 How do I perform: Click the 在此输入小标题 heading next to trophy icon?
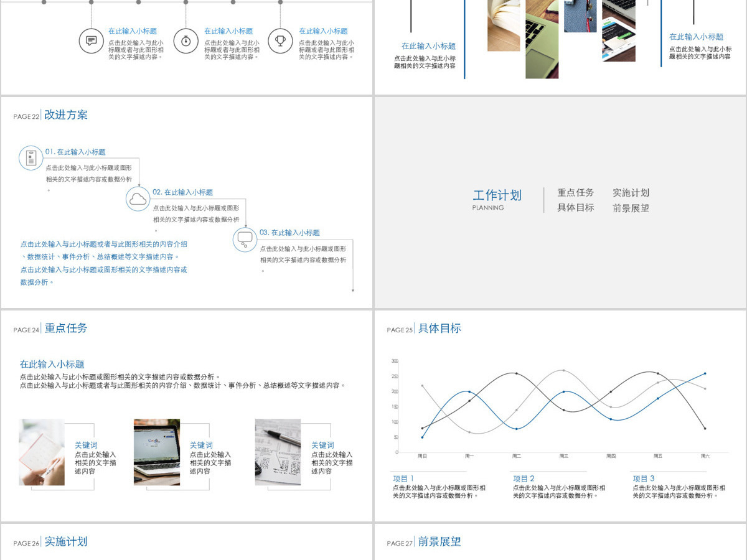click(x=323, y=31)
